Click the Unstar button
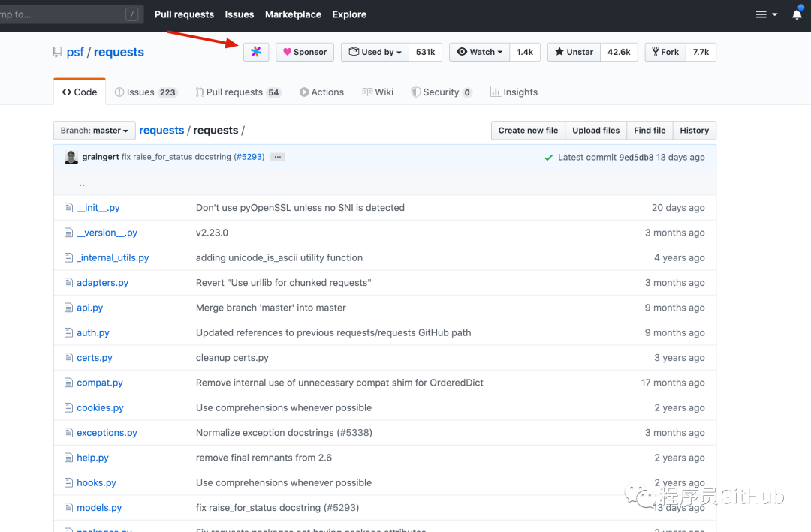 pos(574,52)
